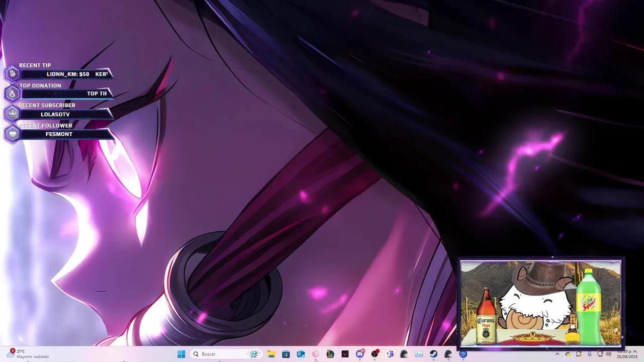Viewport: 644px width, 362px height.
Task: Open the picture-frame app icon in taskbar
Action: pyautogui.click(x=419, y=354)
